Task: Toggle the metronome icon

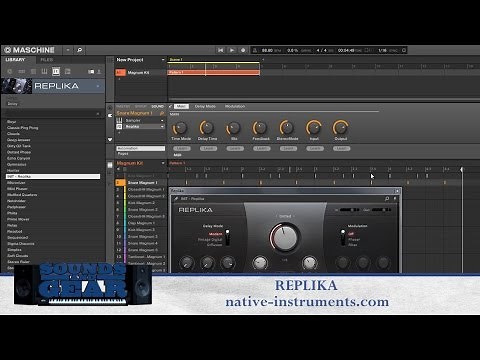Action: 255,50
